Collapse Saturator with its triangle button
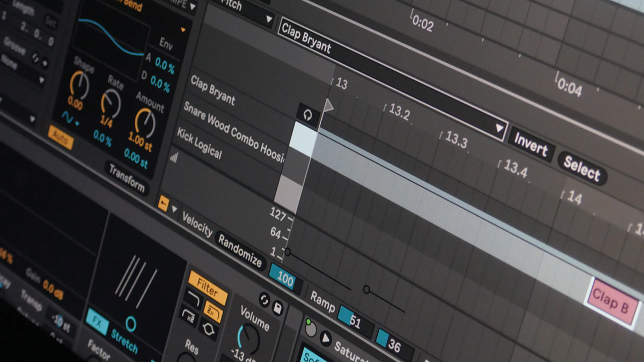Screen dimensions: 644x362 point(325,338)
